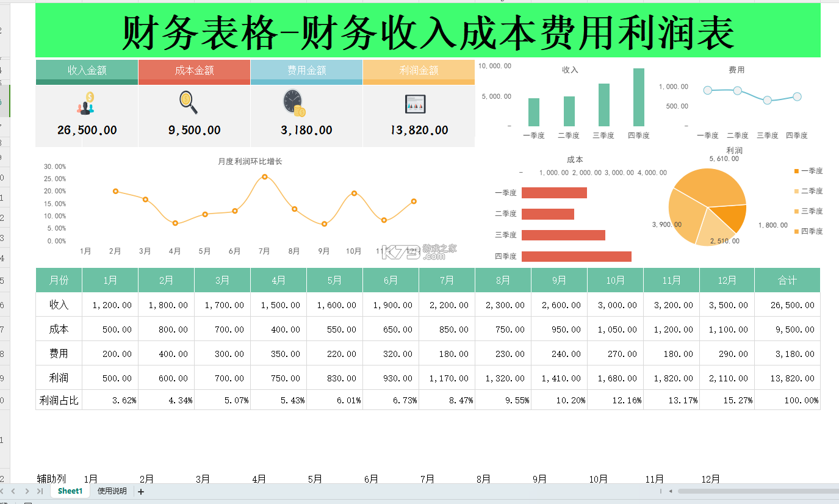Click the 二季度 red cost bar
Image resolution: width=839 pixels, height=504 pixels.
coord(548,214)
